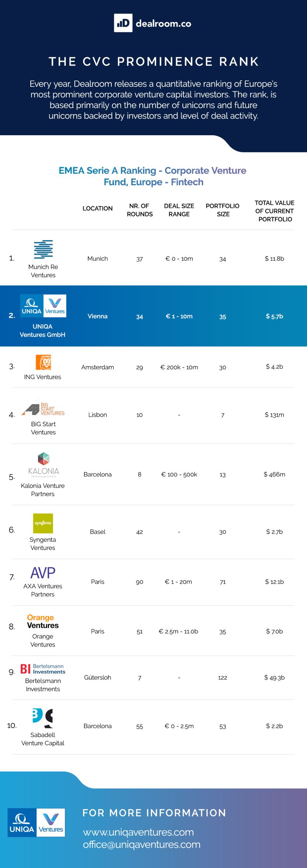Click the $ 49.3b portfolio value
The width and height of the screenshot is (307, 868).
click(274, 677)
